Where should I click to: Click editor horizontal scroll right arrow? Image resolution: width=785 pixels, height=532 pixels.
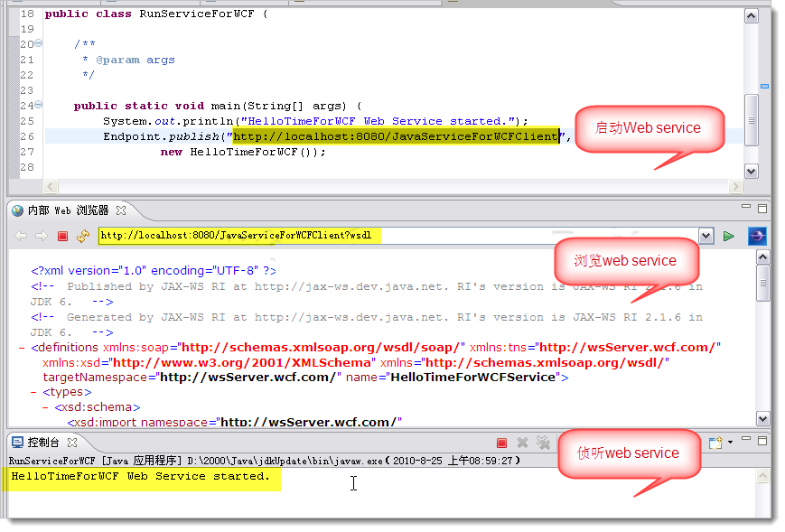[x=735, y=187]
